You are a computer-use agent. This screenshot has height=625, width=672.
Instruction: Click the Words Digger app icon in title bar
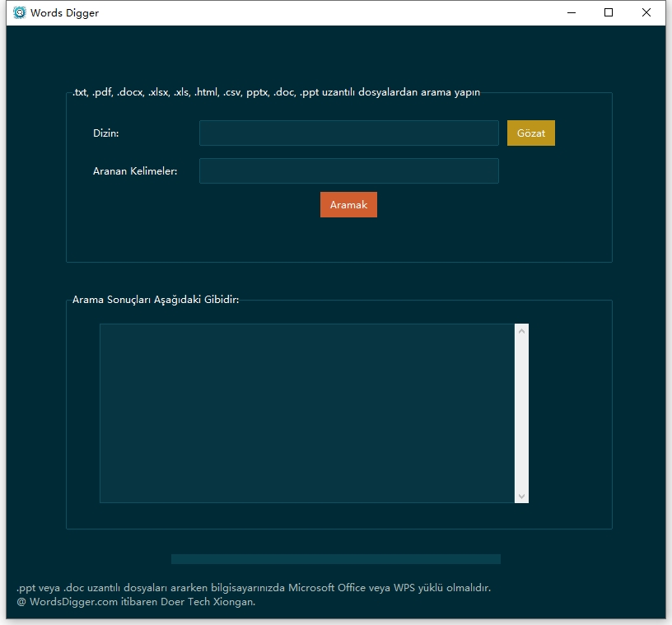[20, 13]
